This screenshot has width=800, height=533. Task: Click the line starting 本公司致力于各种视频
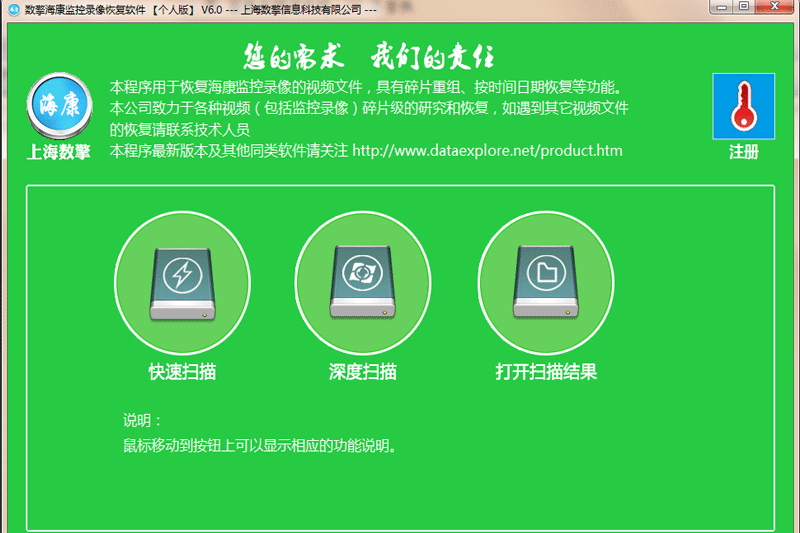click(x=369, y=108)
